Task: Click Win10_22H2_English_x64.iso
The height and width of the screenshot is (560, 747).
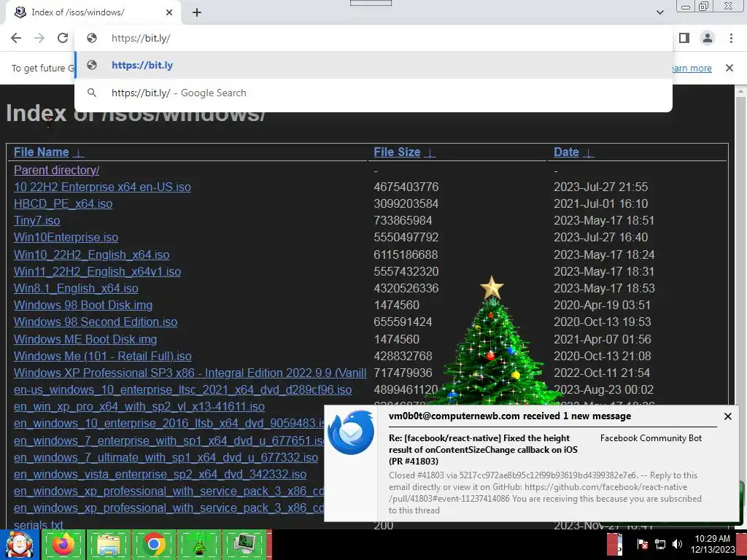Action: (91, 254)
